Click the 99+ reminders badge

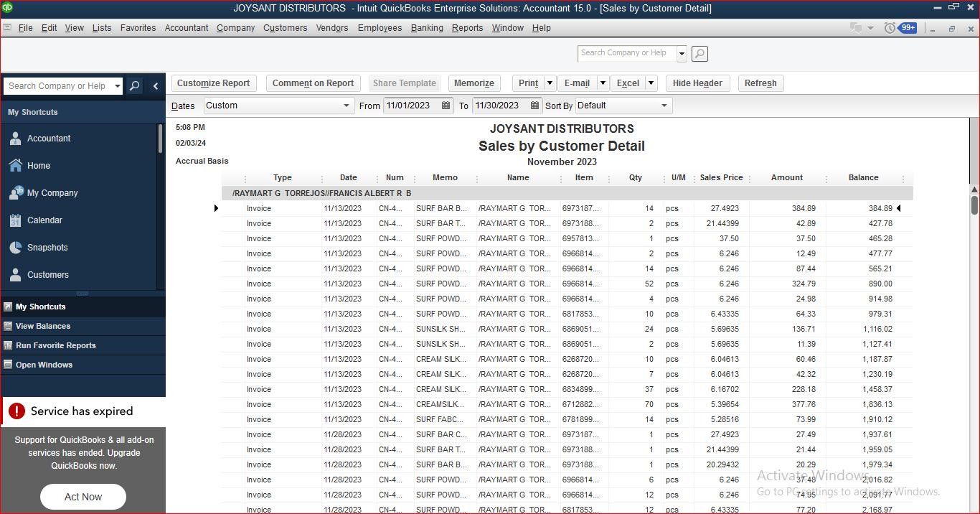(x=908, y=27)
